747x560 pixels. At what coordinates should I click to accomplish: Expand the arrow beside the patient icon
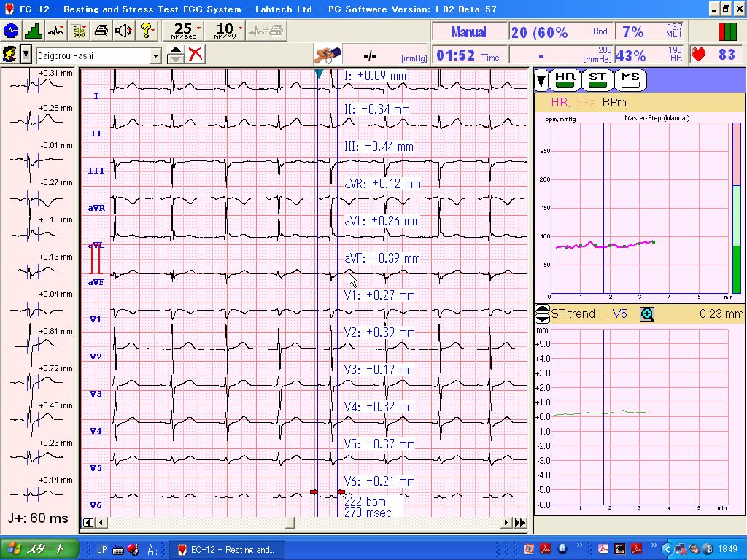pos(26,55)
